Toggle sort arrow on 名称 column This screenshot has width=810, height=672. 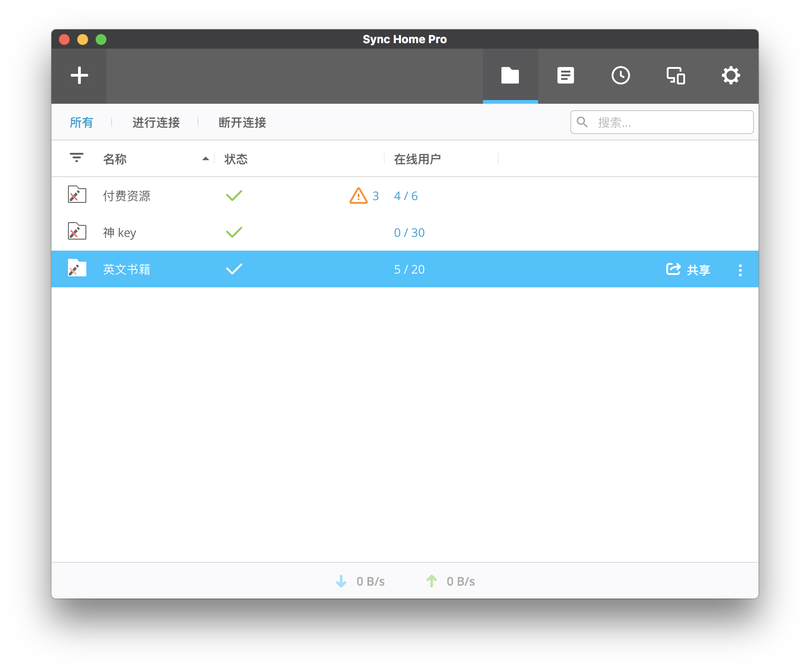pos(206,159)
